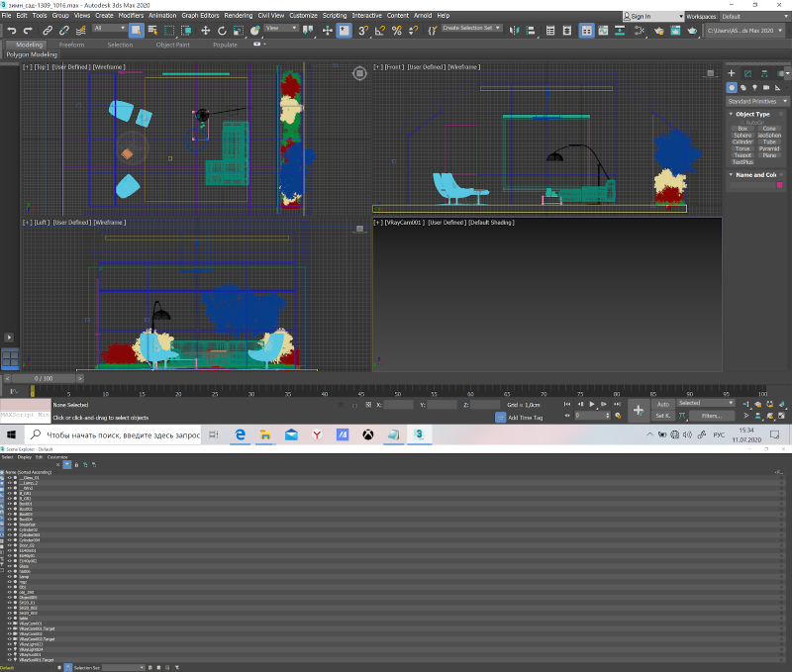Open the Rendering menu

238,16
